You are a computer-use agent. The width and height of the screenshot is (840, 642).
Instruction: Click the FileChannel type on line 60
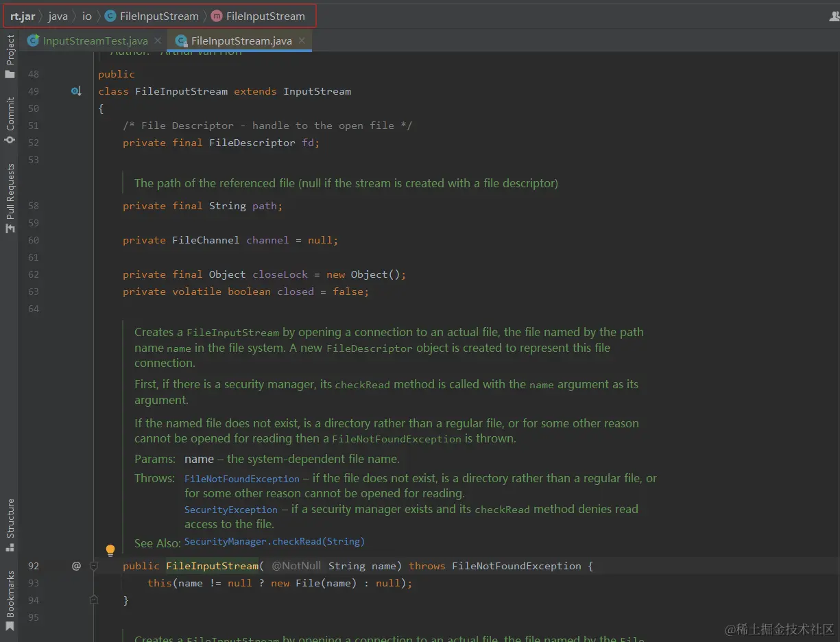pos(206,240)
